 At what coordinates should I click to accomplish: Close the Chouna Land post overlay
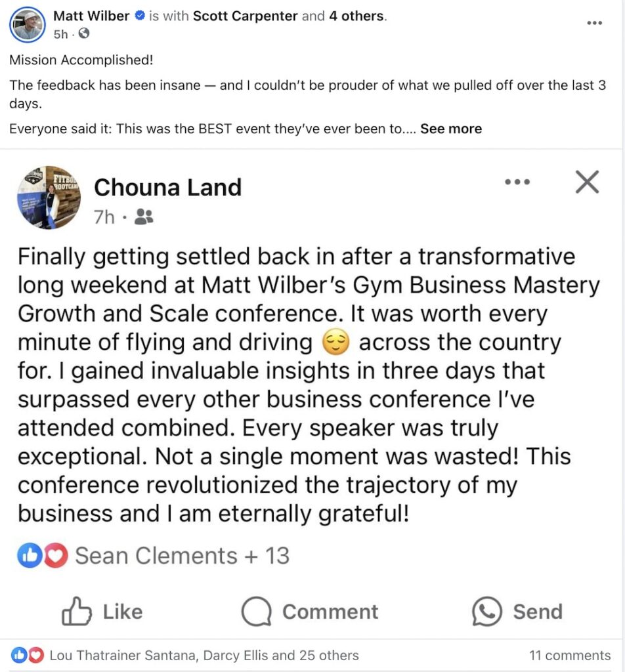pos(587,182)
